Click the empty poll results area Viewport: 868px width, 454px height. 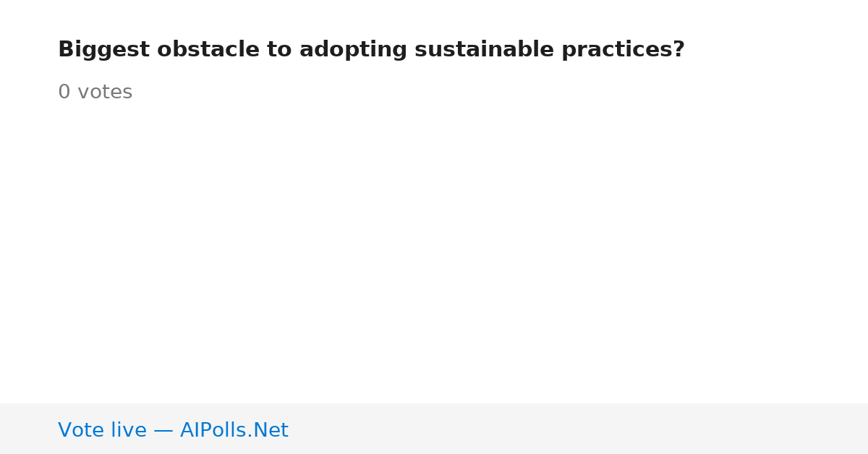pos(434,253)
